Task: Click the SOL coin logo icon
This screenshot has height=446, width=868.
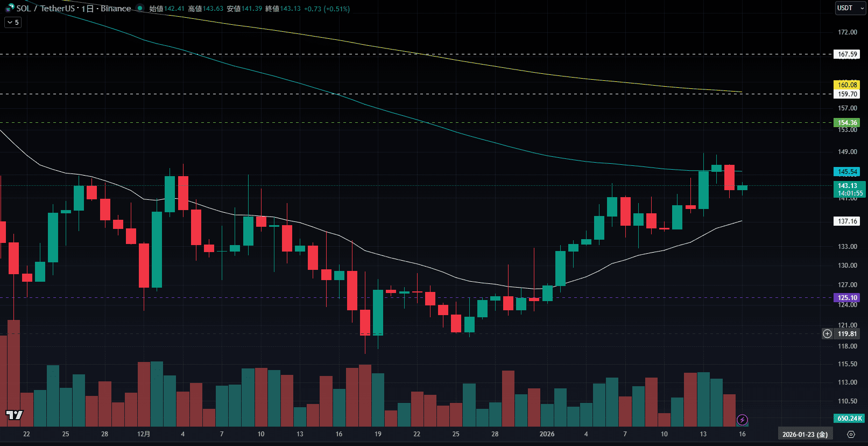Action: [x=10, y=8]
